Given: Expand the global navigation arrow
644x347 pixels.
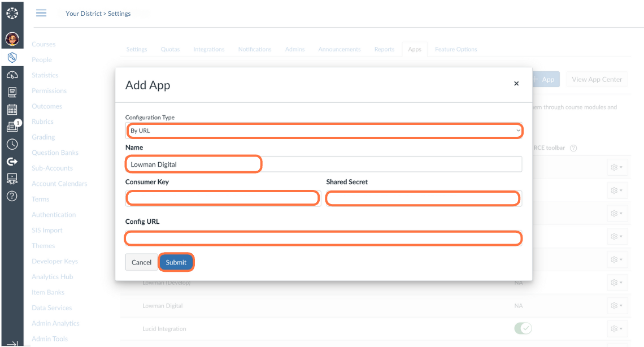Looking at the screenshot, I should (12, 343).
